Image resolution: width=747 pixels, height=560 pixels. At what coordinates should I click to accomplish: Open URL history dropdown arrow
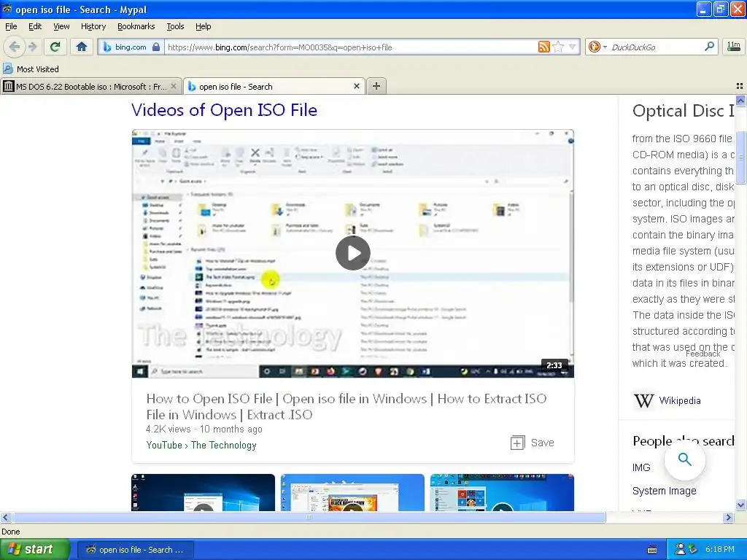(572, 47)
